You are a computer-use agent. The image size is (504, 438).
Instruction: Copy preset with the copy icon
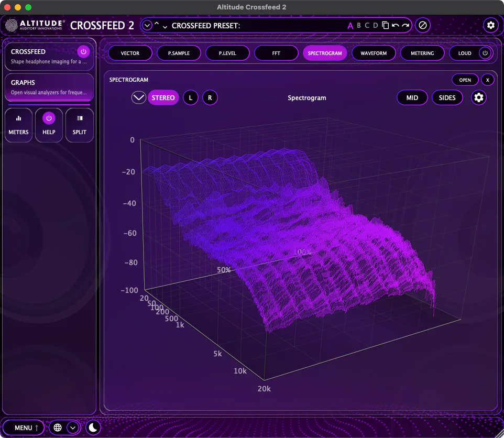(x=386, y=25)
